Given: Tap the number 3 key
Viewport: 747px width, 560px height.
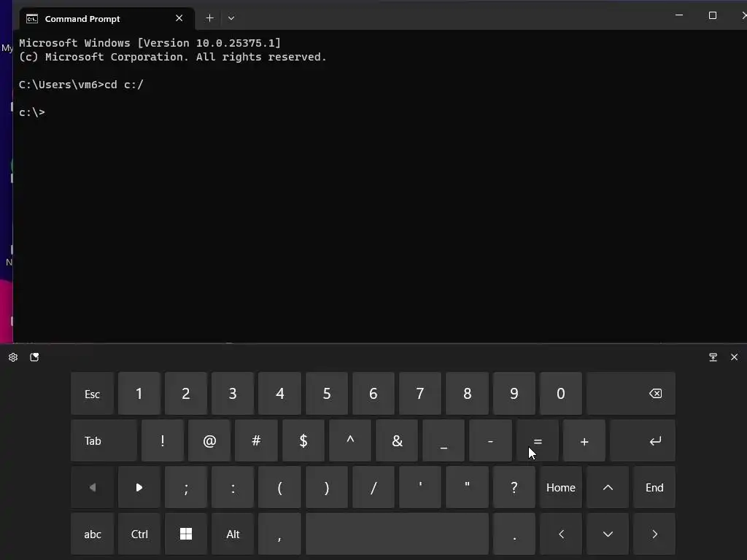Looking at the screenshot, I should tap(233, 394).
